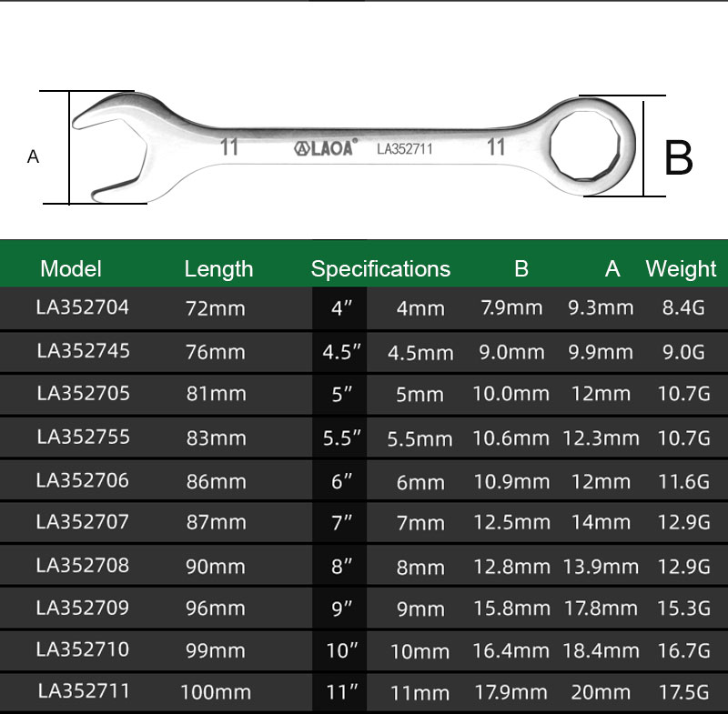This screenshot has height=714, width=728.
Task: Click the 15.8mm B dimension value
Action: click(x=511, y=608)
